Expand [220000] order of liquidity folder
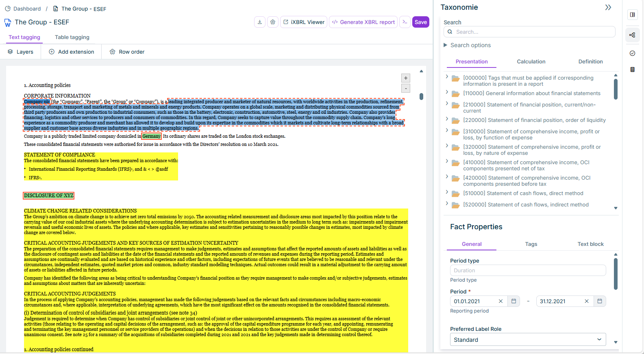The width and height of the screenshot is (644, 354). (447, 119)
